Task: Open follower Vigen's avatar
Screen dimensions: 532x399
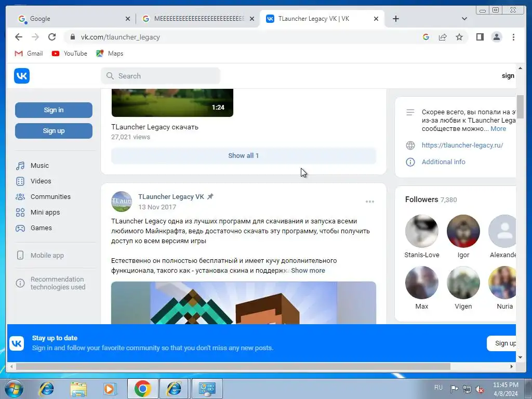Action: pos(463,283)
